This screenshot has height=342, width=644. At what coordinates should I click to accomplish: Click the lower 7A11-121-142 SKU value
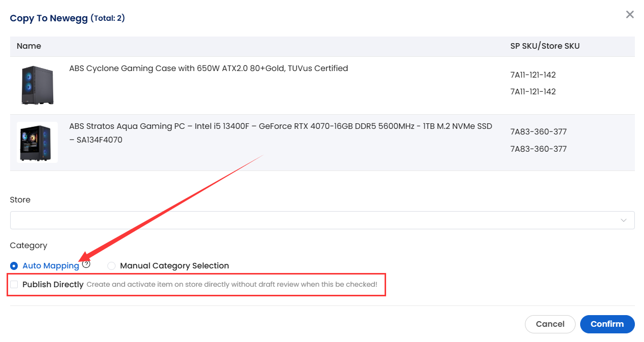pyautogui.click(x=533, y=92)
